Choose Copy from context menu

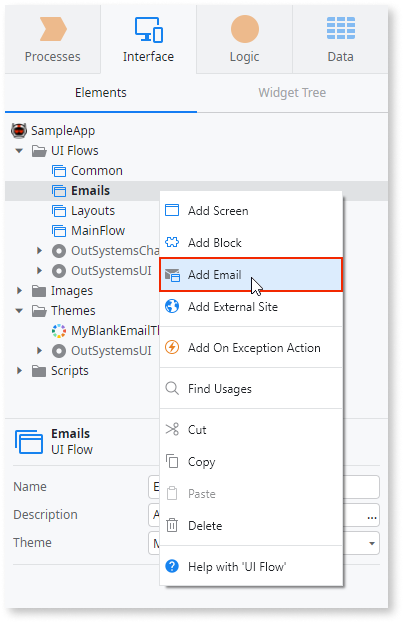tap(251, 462)
